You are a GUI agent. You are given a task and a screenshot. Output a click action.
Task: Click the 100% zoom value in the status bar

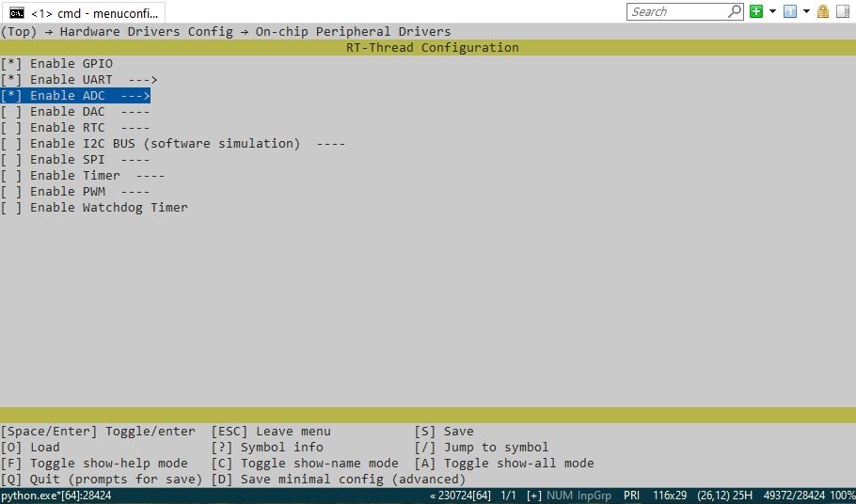(842, 496)
